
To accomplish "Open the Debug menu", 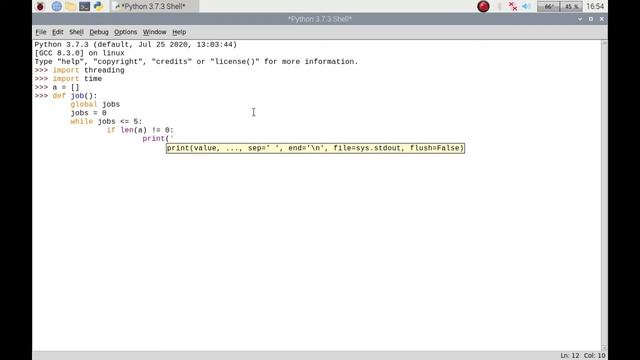I will (99, 32).
